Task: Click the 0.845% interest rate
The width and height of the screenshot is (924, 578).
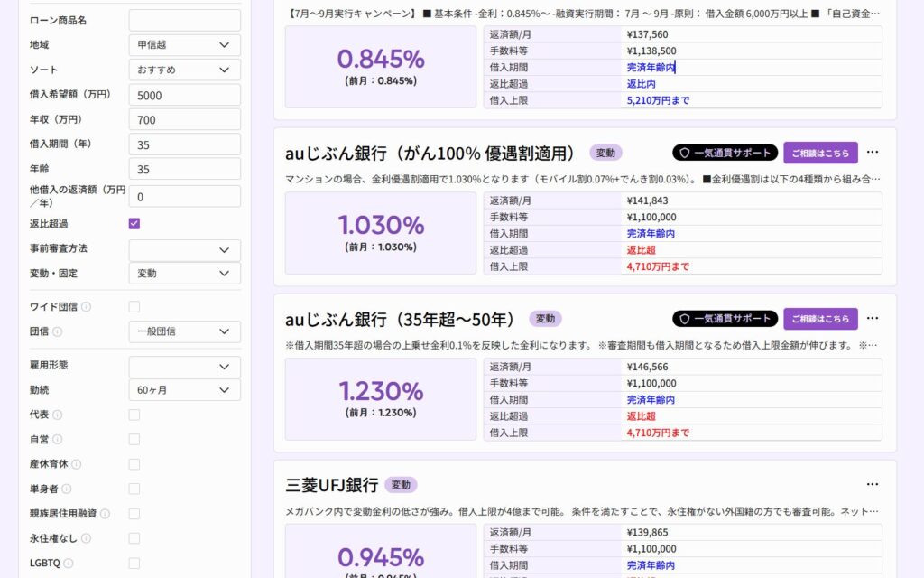Action: [381, 59]
